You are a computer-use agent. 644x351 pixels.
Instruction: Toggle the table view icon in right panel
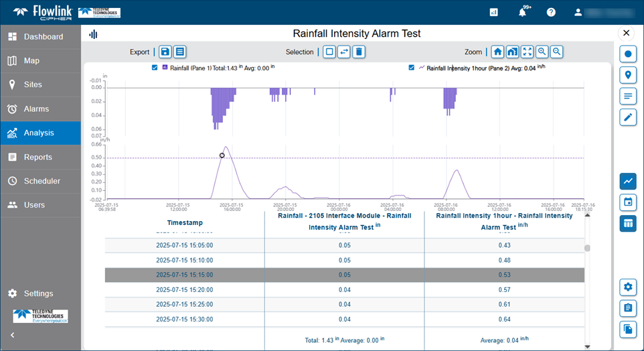coord(628,223)
